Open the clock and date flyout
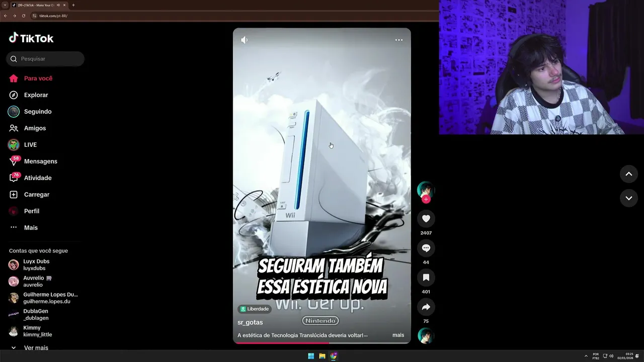 pos(625,356)
